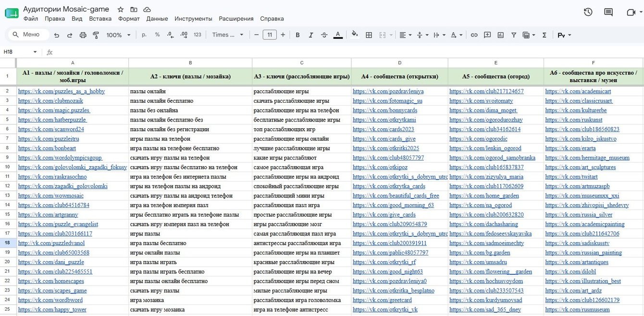This screenshot has width=644, height=316.
Task: Open the fill color paint bucket
Action: (355, 35)
